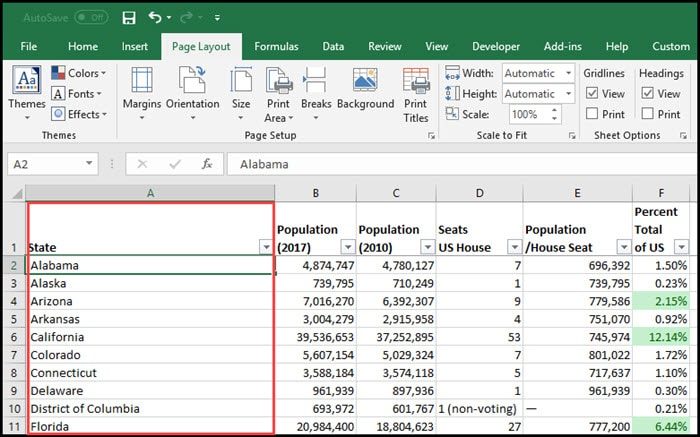Toggle the AutoSave switch
Viewport: 700px width, 437px height.
91,17
